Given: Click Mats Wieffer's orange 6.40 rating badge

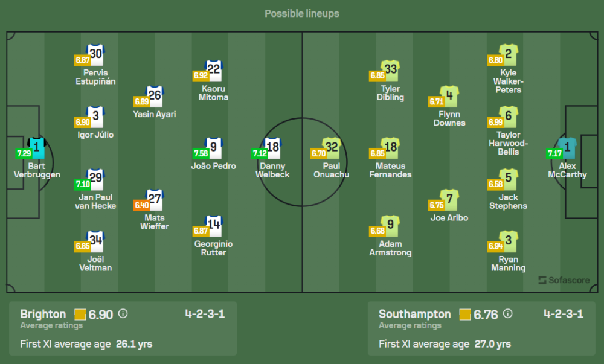Looking at the screenshot, I should click(141, 205).
